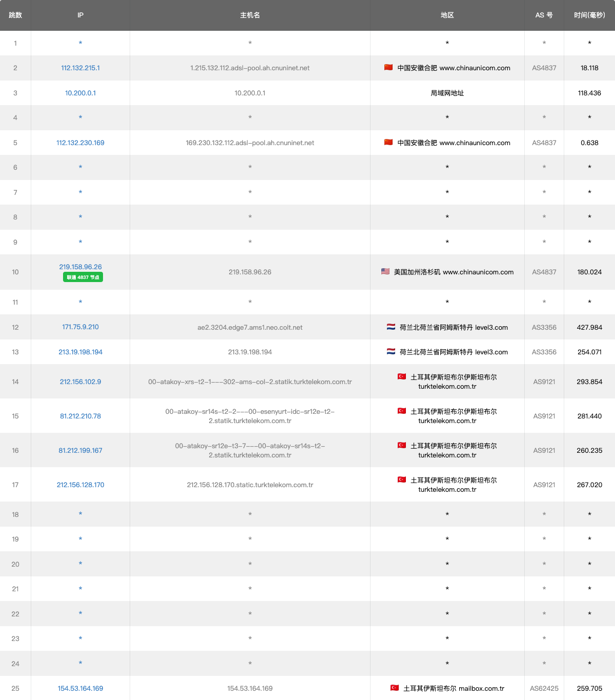Select hostname ae2.3204.edge7.ams1.neo.colt.net
This screenshot has height=700, width=615.
[250, 327]
